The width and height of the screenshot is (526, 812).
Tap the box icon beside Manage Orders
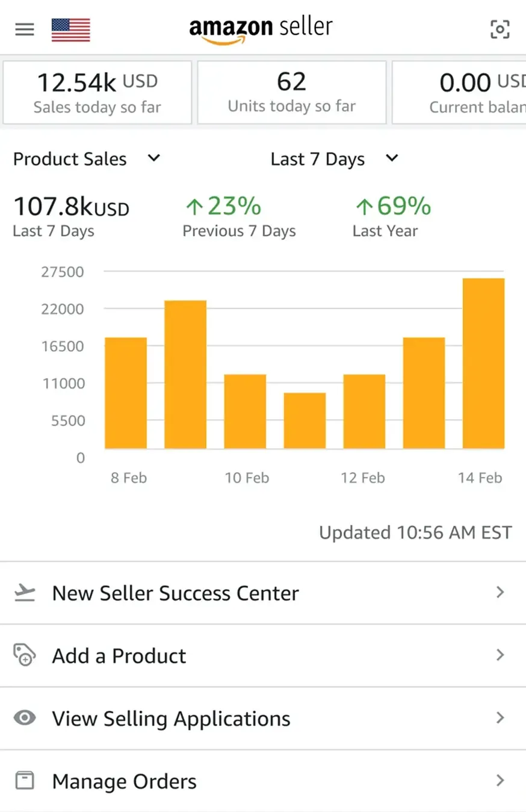pos(25,781)
